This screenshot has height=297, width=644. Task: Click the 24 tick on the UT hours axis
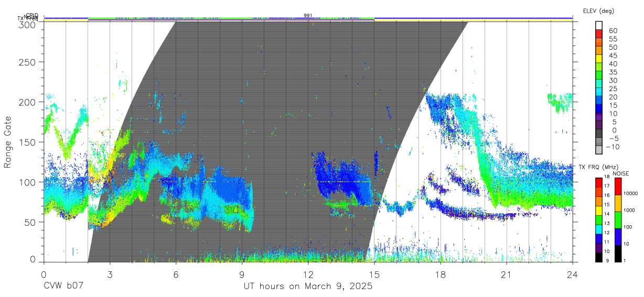tap(573, 274)
